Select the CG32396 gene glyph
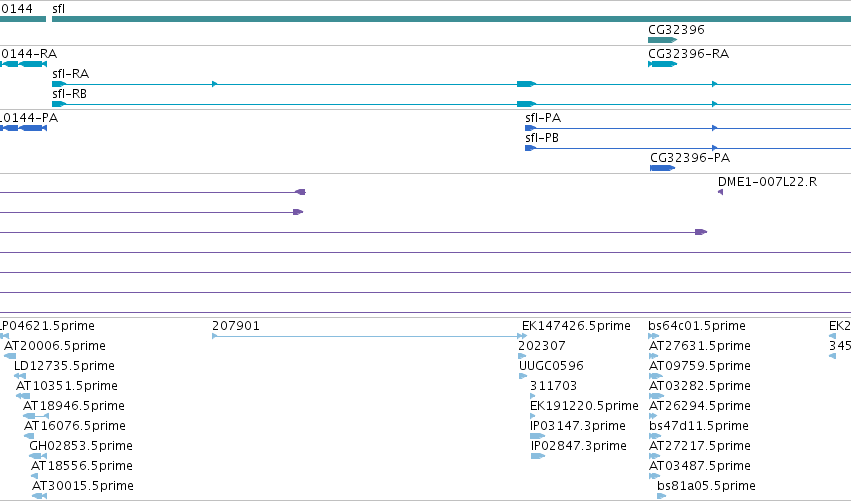 coord(663,40)
